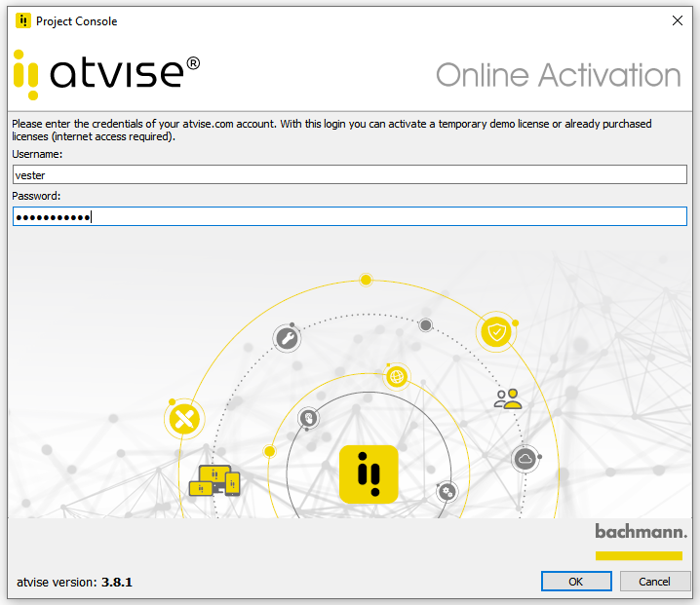This screenshot has height=605, width=700.
Task: Click the grey cloud icon
Action: point(525,458)
